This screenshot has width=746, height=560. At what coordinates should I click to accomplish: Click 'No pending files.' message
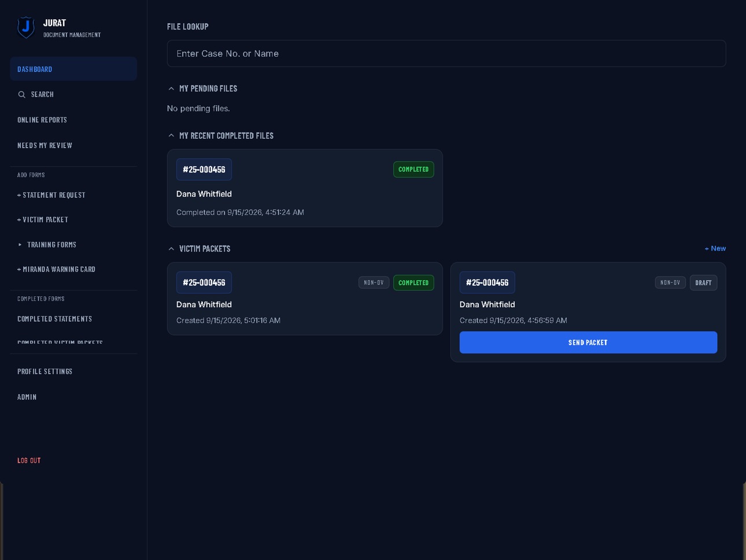(198, 108)
